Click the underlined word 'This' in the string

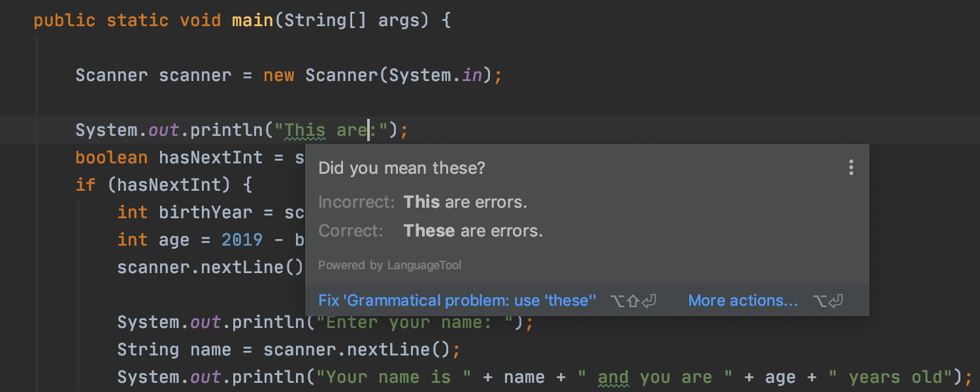point(305,130)
